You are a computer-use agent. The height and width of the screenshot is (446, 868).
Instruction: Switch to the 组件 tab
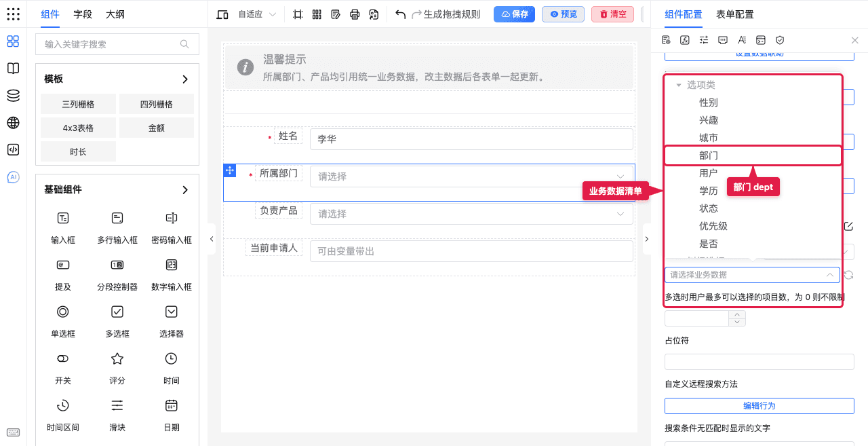[50, 14]
